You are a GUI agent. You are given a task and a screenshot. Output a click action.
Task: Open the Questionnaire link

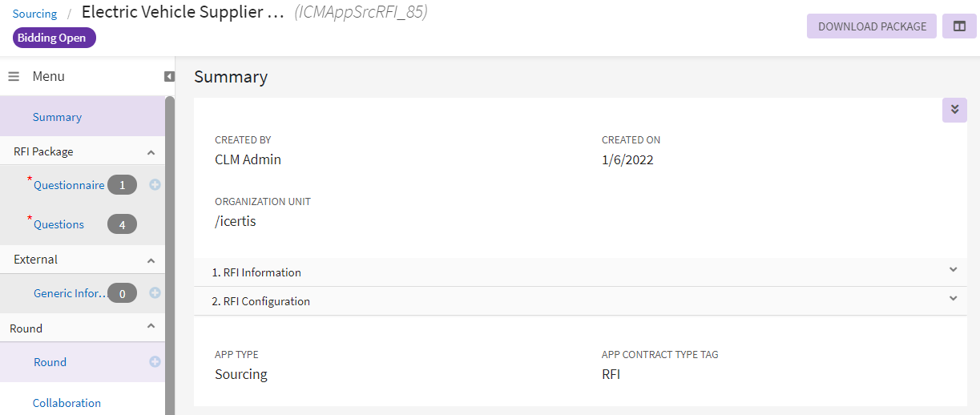(x=69, y=185)
